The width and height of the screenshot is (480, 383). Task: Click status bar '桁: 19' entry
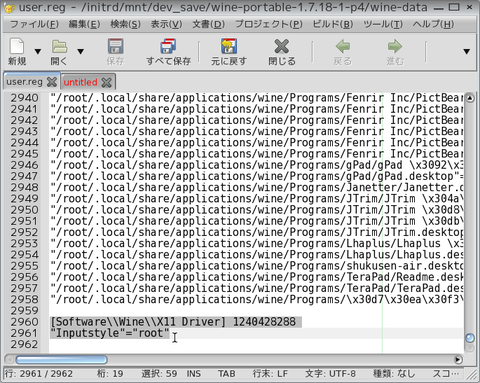[110, 374]
